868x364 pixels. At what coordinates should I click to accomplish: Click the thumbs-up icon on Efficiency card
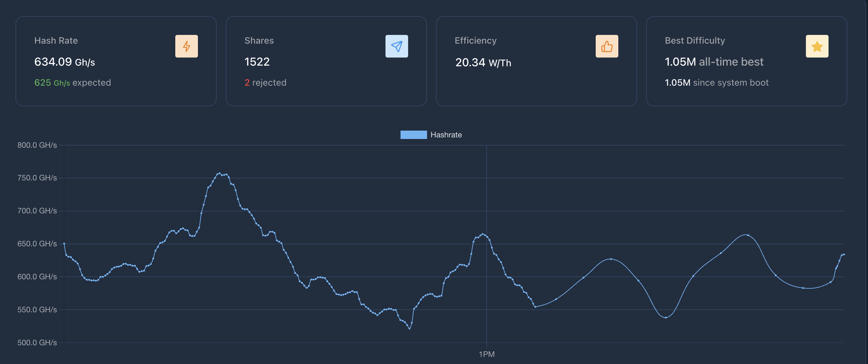pos(607,46)
